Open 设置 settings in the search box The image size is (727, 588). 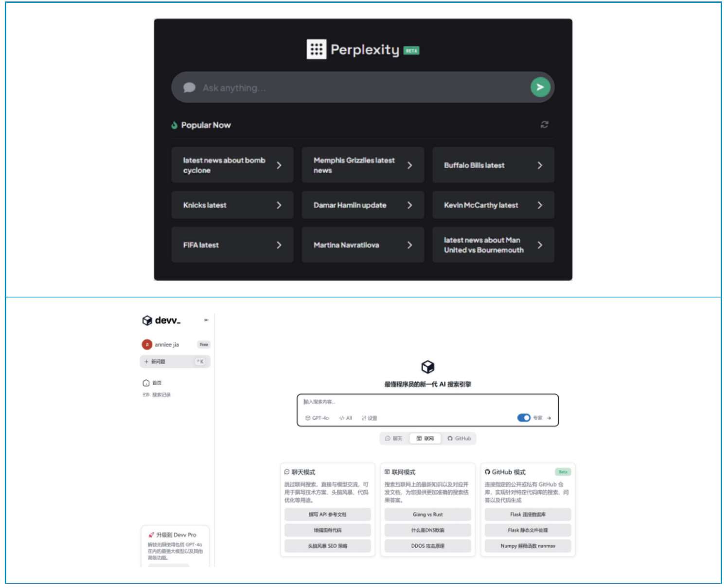coord(369,418)
